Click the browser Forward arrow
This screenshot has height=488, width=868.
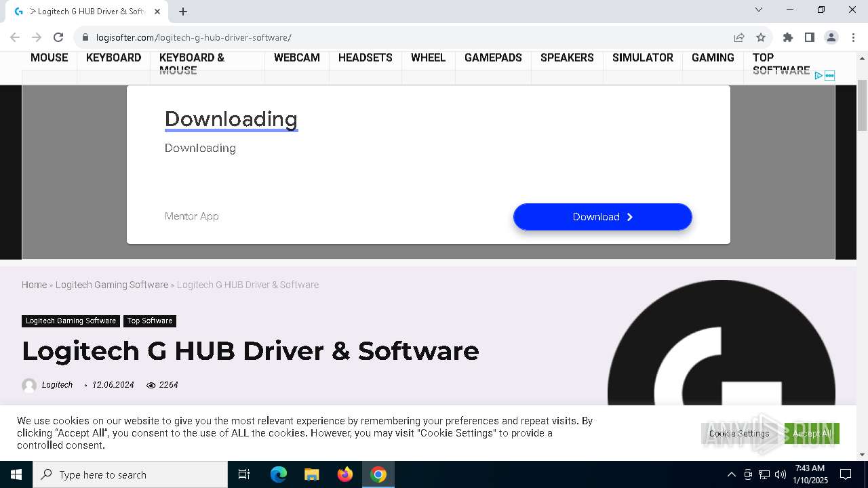[37, 37]
